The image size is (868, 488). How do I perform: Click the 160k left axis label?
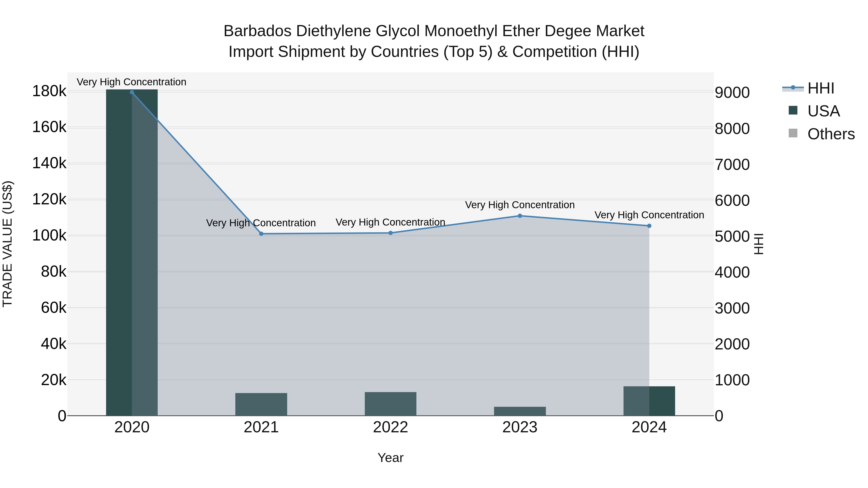pyautogui.click(x=49, y=127)
